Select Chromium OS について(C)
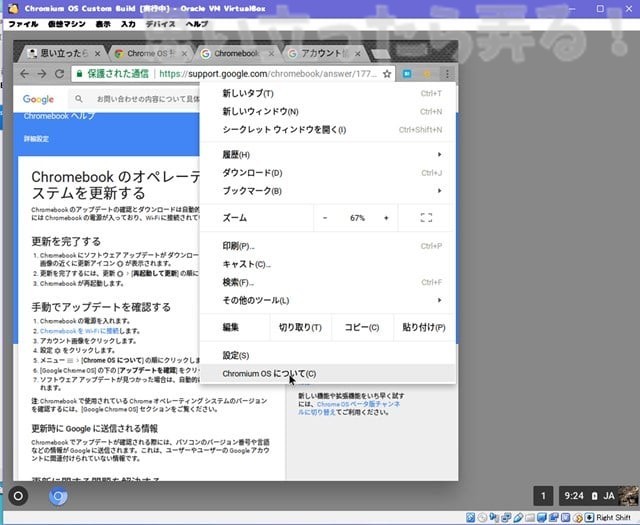 point(328,374)
